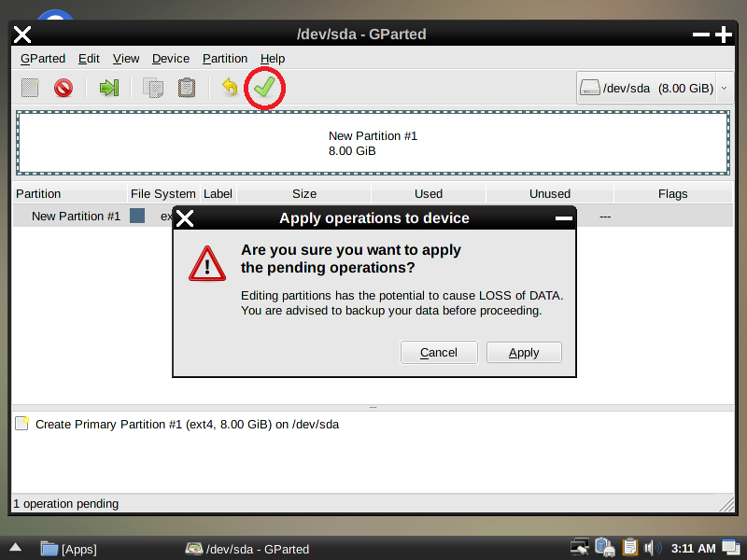Click the /dev/sda - GParted taskbar entry
The height and width of the screenshot is (560, 747).
(247, 549)
